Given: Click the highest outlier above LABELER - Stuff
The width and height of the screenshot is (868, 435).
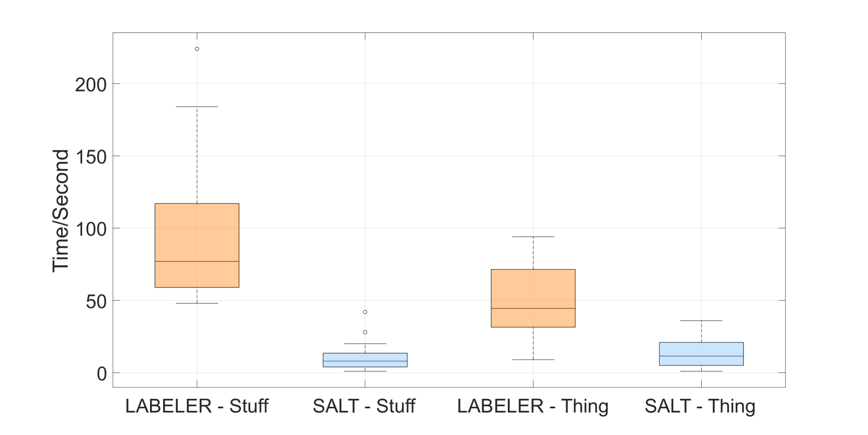Looking at the screenshot, I should (x=197, y=49).
